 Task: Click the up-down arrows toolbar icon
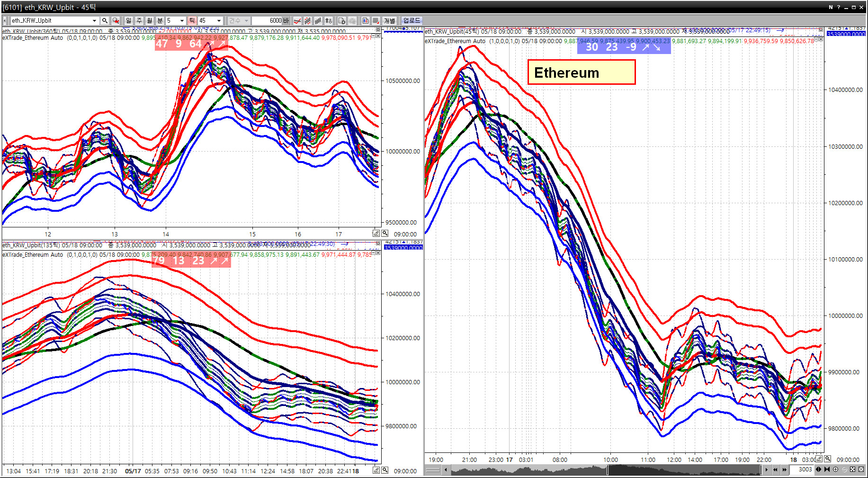pos(329,20)
